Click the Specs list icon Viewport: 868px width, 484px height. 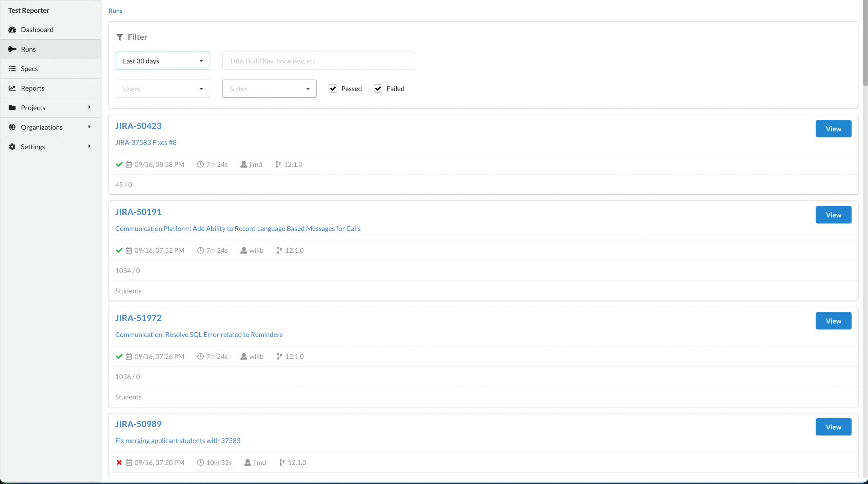coord(12,69)
